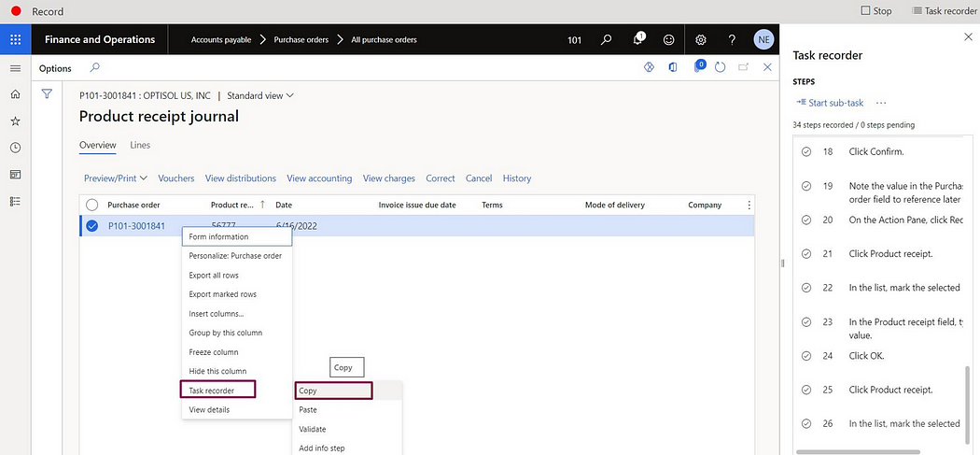This screenshot has height=455, width=980.
Task: Select Validate in Task recorder submenu
Action: (x=347, y=430)
